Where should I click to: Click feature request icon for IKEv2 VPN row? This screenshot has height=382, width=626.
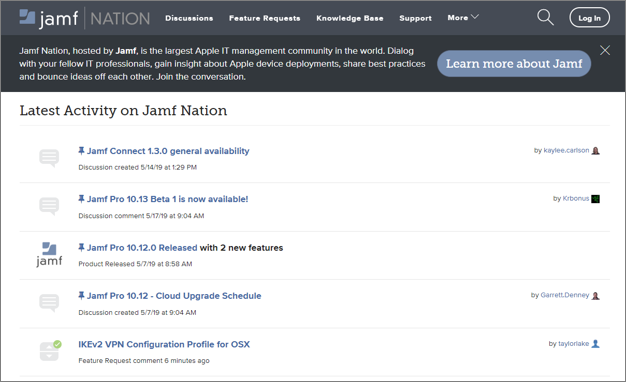tap(50, 351)
